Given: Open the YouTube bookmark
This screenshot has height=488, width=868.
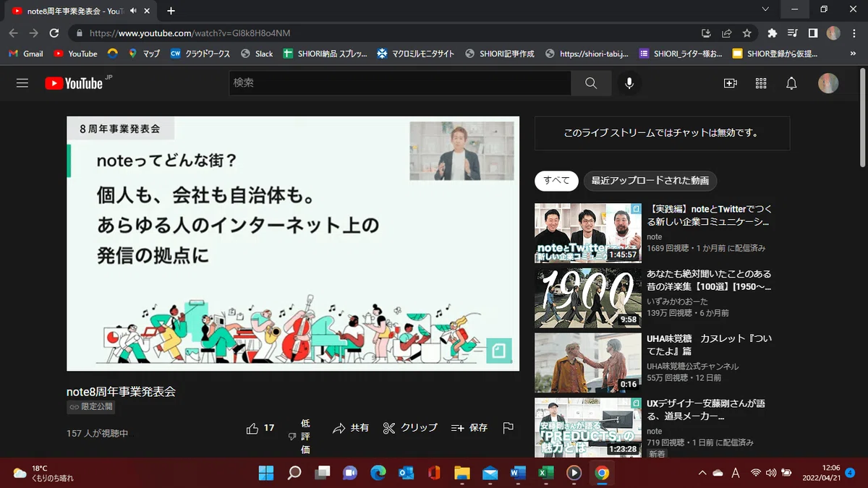Looking at the screenshot, I should [x=75, y=53].
